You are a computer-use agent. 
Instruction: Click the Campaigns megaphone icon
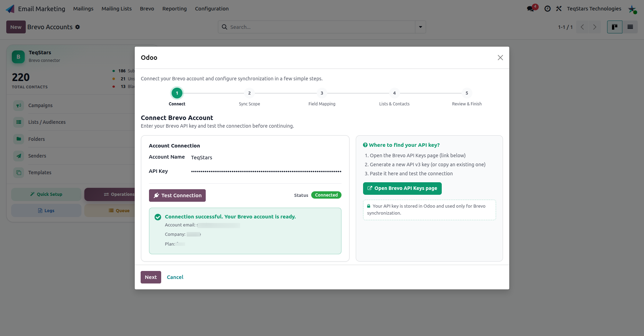pyautogui.click(x=19, y=105)
